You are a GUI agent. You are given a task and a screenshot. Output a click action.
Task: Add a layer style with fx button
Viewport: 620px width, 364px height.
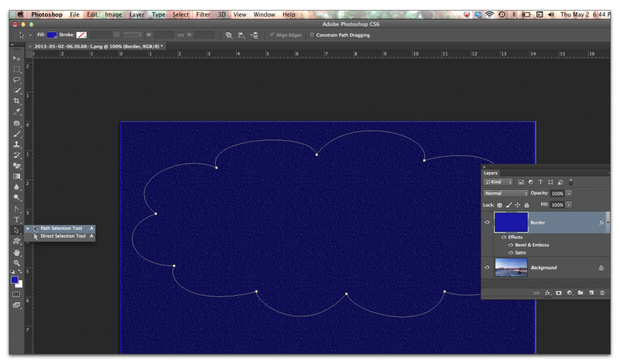pos(547,293)
